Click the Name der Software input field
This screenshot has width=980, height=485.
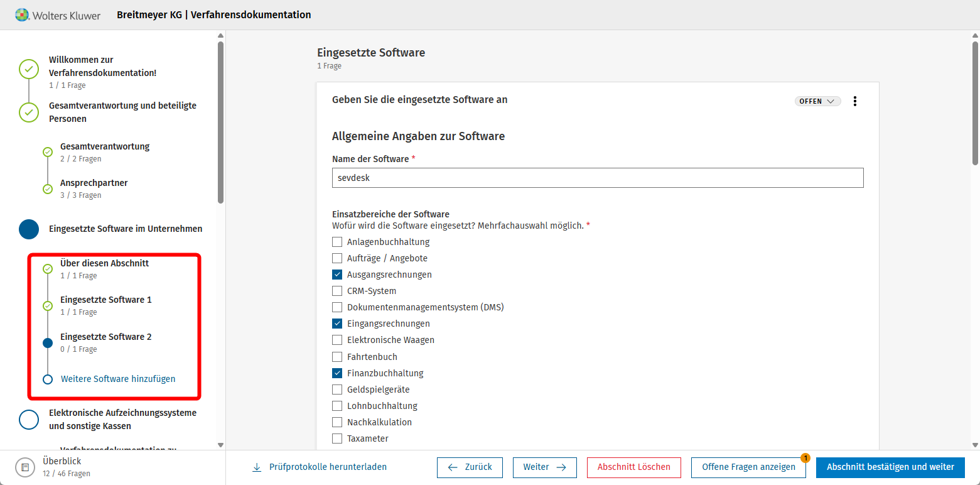598,178
